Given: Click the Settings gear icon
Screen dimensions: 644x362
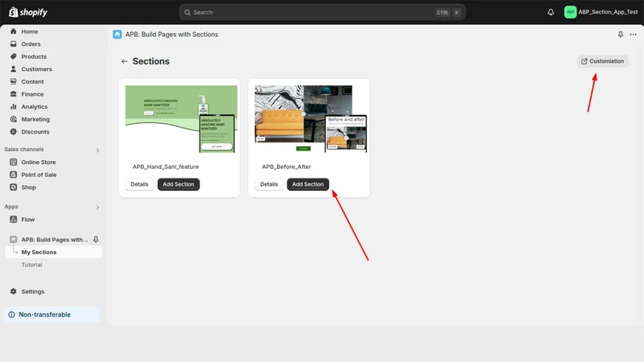Looking at the screenshot, I should (13, 291).
